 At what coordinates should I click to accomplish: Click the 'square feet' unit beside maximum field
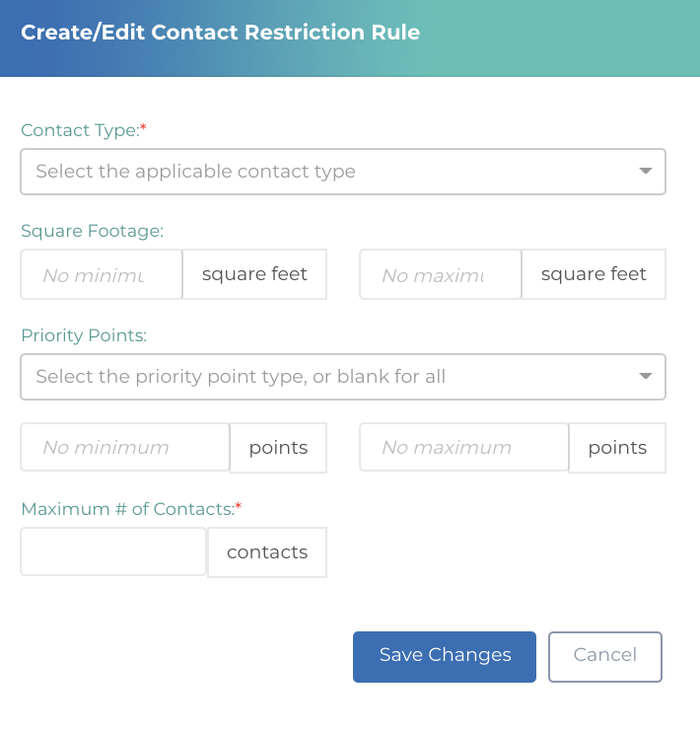[594, 274]
